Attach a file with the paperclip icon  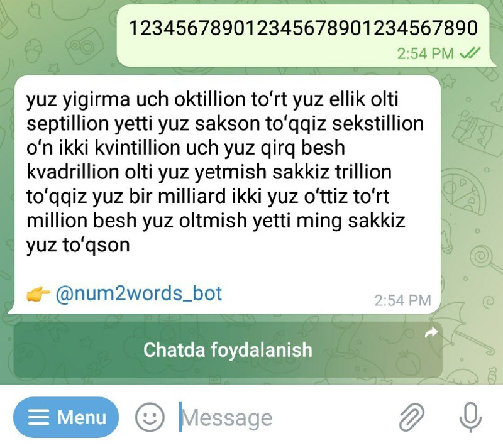click(412, 417)
